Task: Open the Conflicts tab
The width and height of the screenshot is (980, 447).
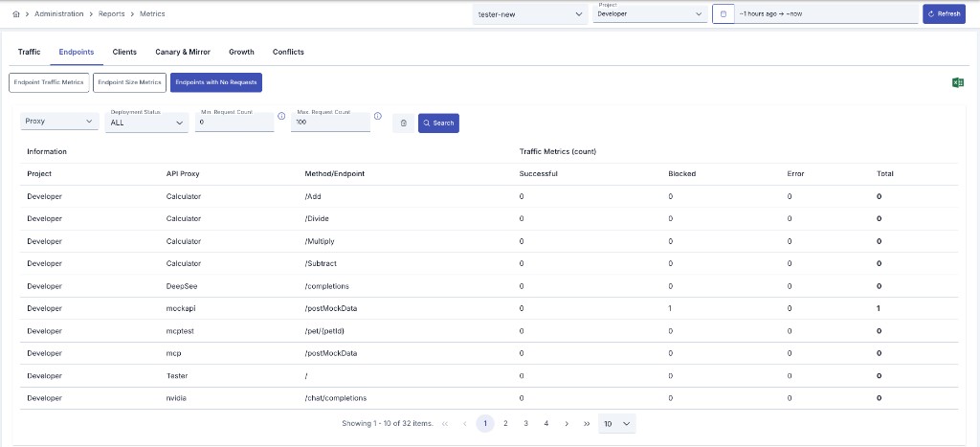Action: 288,52
